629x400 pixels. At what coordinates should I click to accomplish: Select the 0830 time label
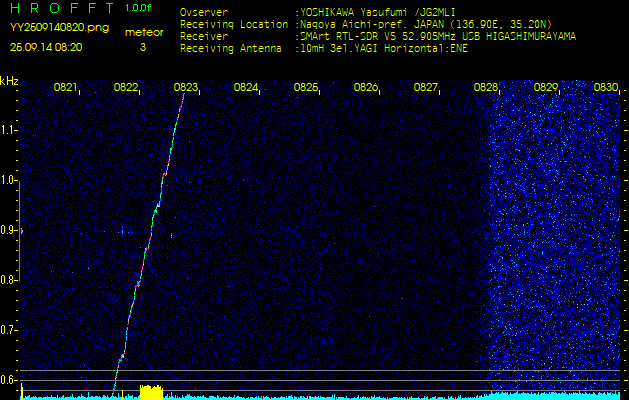point(606,88)
